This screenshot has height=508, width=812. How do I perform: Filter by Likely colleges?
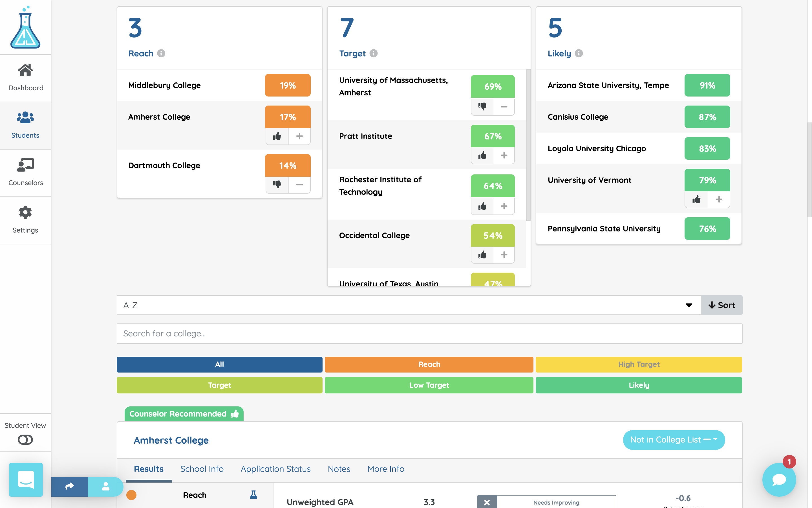click(x=639, y=385)
